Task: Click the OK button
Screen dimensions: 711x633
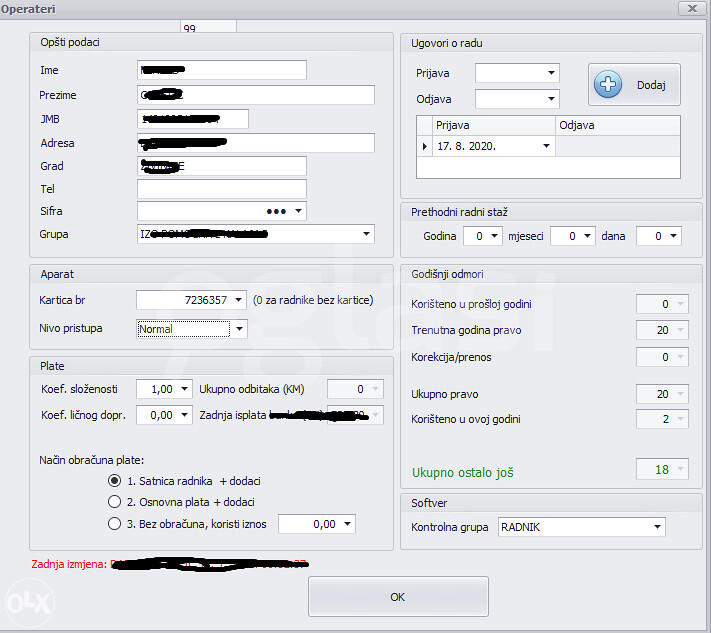Action: point(397,597)
